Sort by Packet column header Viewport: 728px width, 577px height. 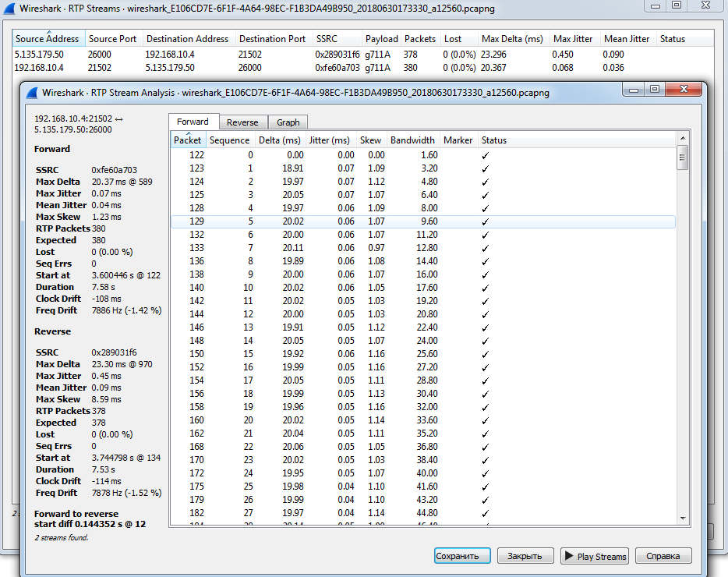click(x=188, y=140)
